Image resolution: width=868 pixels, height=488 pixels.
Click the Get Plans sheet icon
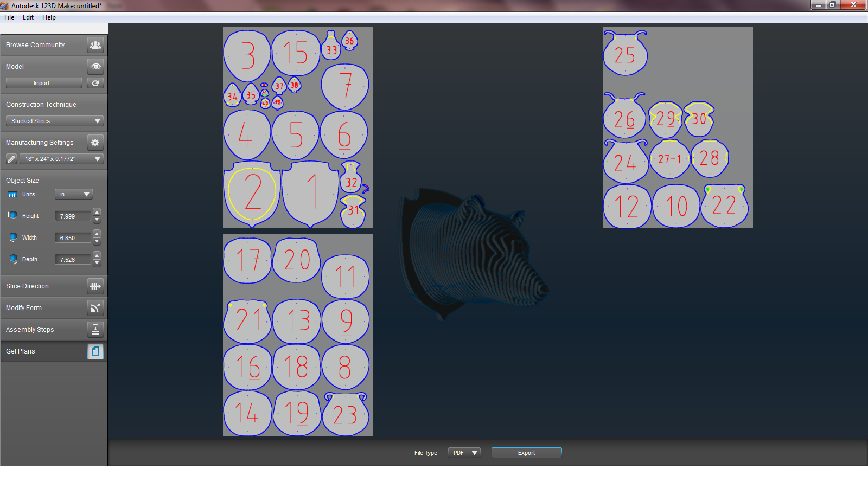[x=95, y=351]
